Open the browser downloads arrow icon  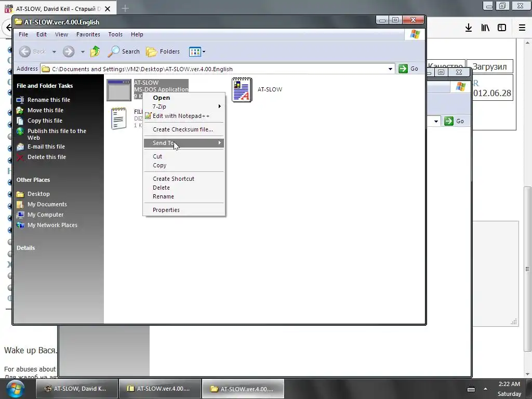point(468,28)
